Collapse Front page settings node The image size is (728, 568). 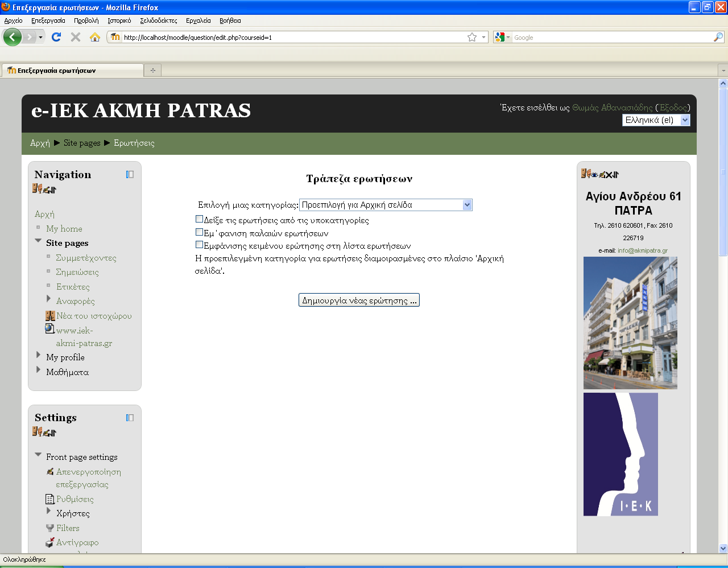point(38,455)
